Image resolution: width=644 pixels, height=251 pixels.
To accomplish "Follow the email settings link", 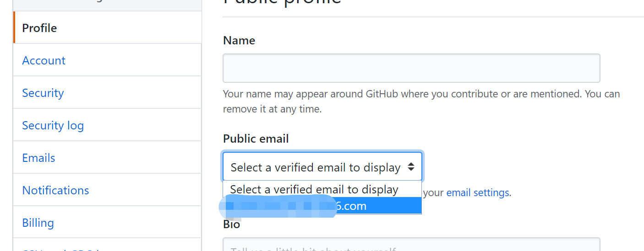I will click(478, 193).
